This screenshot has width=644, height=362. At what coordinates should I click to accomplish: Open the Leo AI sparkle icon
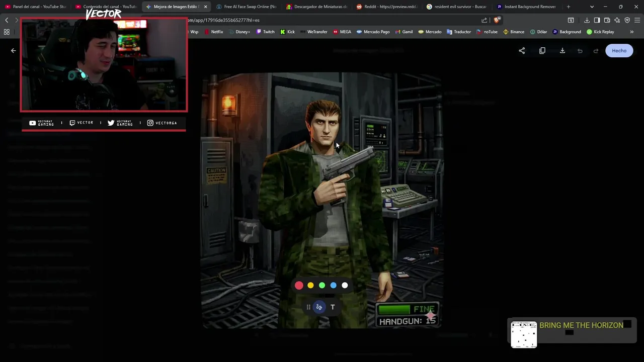coord(617,20)
